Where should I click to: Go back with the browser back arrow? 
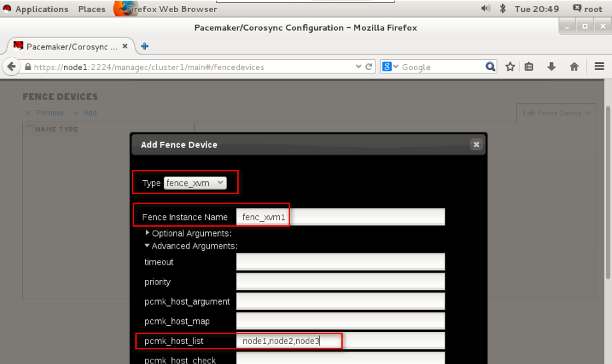[12, 67]
